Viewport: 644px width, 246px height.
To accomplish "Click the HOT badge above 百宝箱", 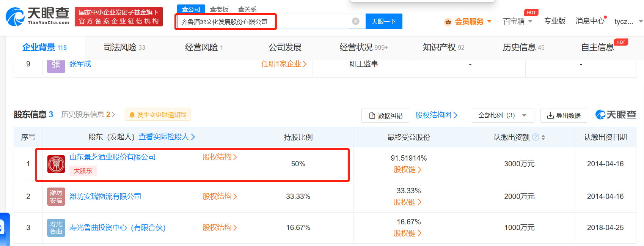I will [531, 13].
